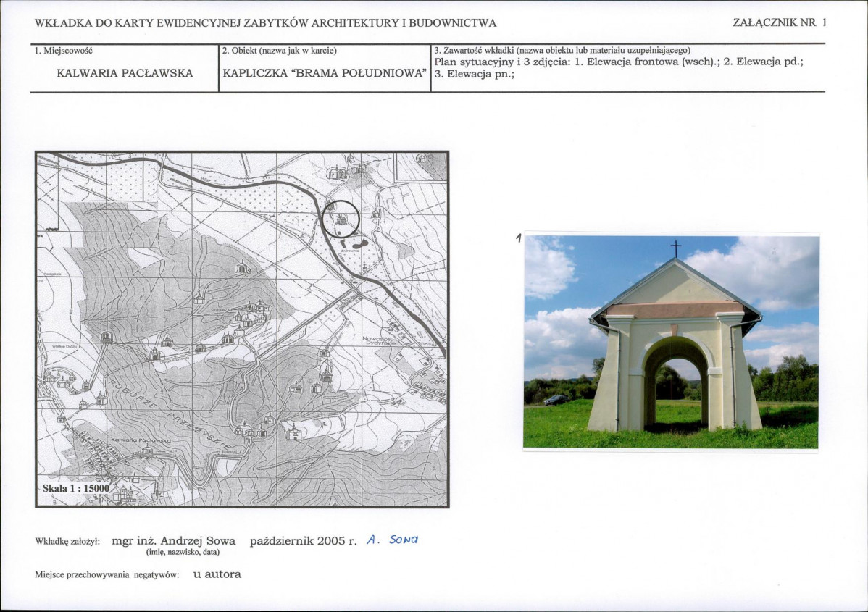This screenshot has height=612, width=868.
Task: Click the document title heading at top
Action: (265, 23)
